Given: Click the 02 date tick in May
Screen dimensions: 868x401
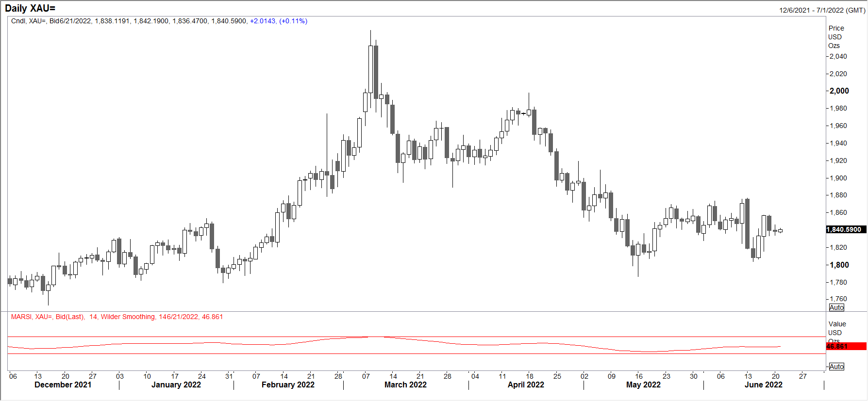Looking at the screenshot, I should (x=584, y=376).
